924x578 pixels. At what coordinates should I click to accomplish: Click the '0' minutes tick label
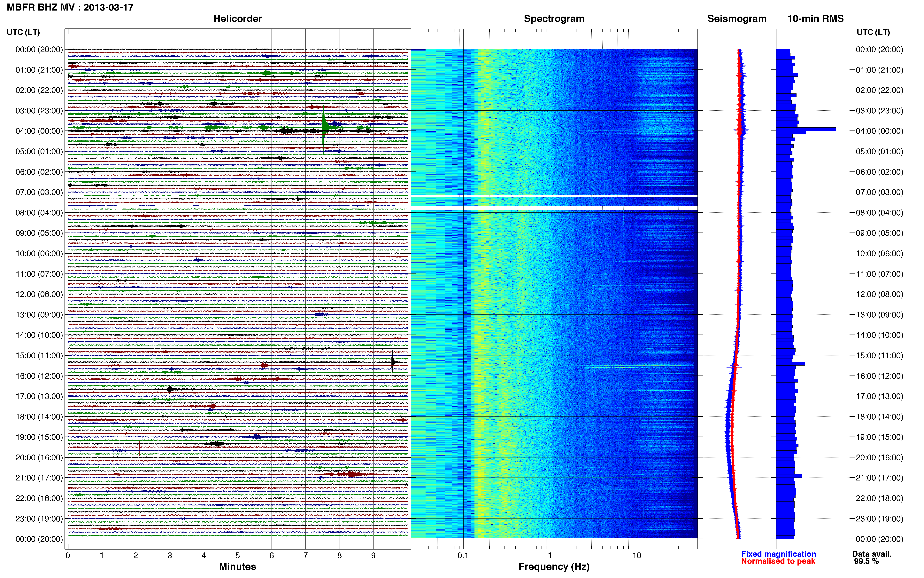(x=68, y=555)
